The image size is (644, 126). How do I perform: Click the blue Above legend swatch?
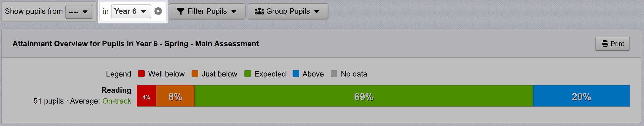[296, 74]
